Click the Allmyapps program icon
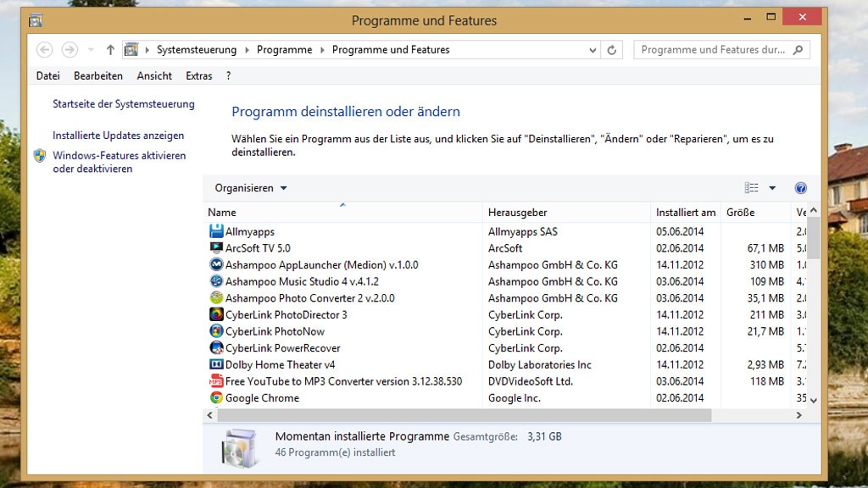Screen dimensions: 868x488 214,231
